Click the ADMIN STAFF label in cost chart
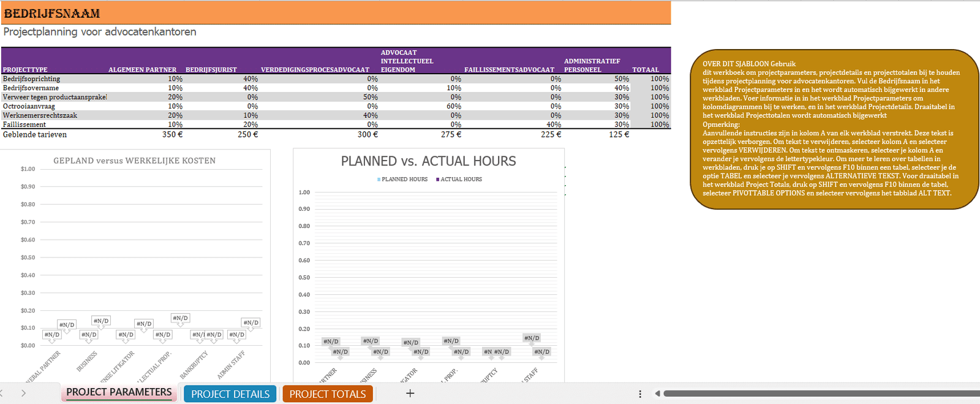Image resolution: width=980 pixels, height=404 pixels. 231,365
